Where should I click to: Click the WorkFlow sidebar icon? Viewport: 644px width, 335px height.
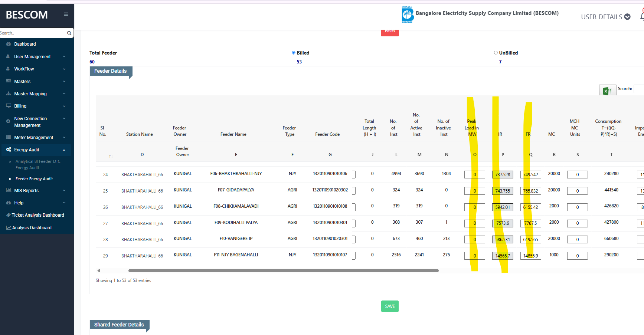pos(8,69)
